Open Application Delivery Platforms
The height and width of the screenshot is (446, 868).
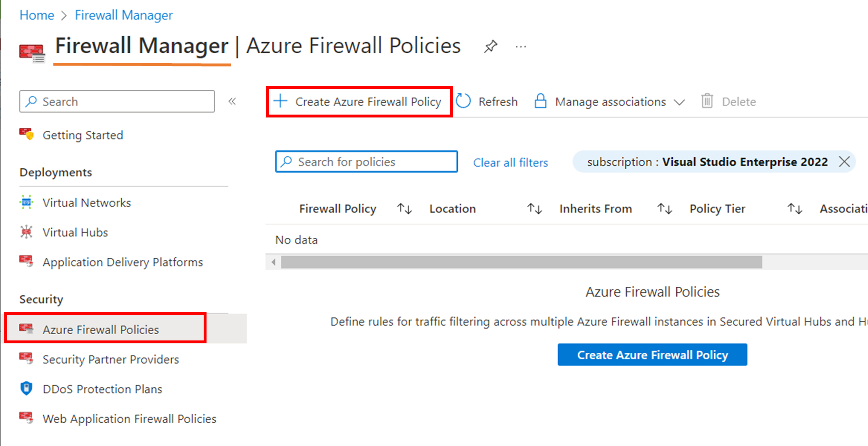(122, 262)
